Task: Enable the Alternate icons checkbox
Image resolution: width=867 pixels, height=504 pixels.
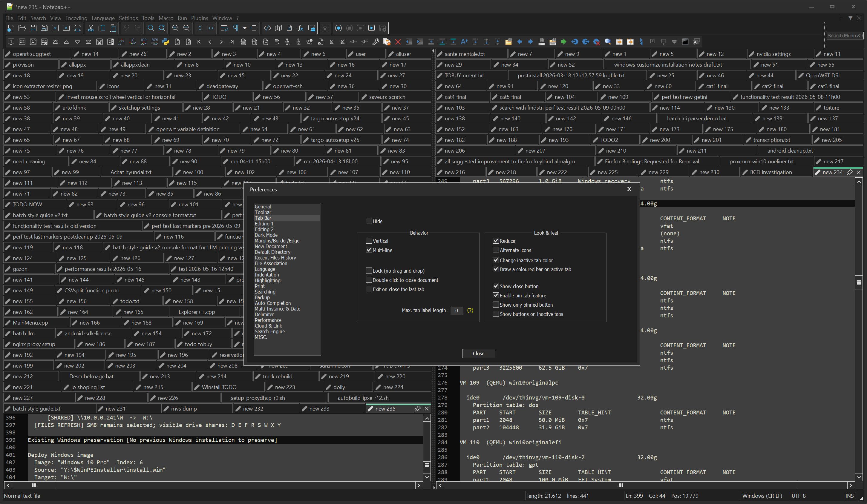Action: pos(496,250)
